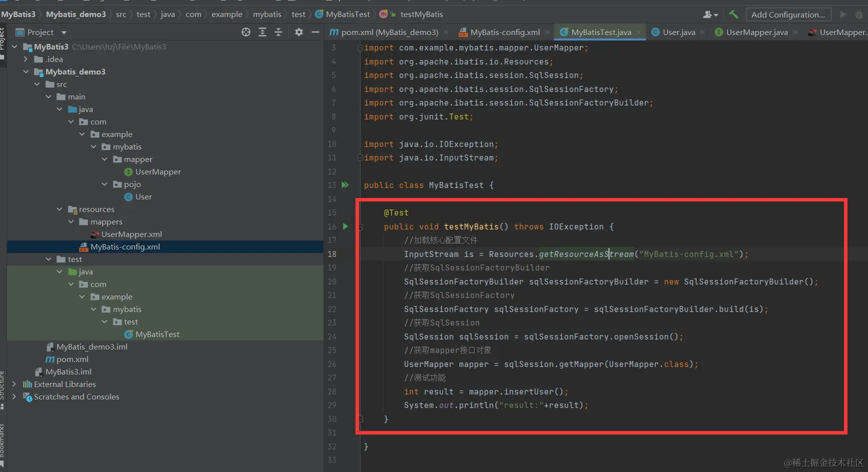
Task: Expand External Libraries node
Action: pyautogui.click(x=14, y=384)
